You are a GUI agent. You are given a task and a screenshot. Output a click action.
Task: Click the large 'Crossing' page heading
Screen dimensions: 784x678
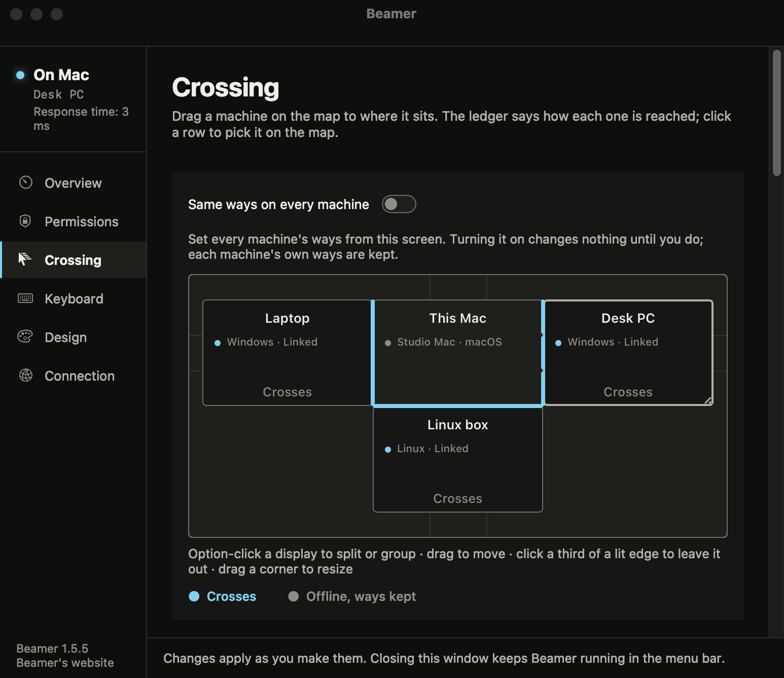(226, 87)
